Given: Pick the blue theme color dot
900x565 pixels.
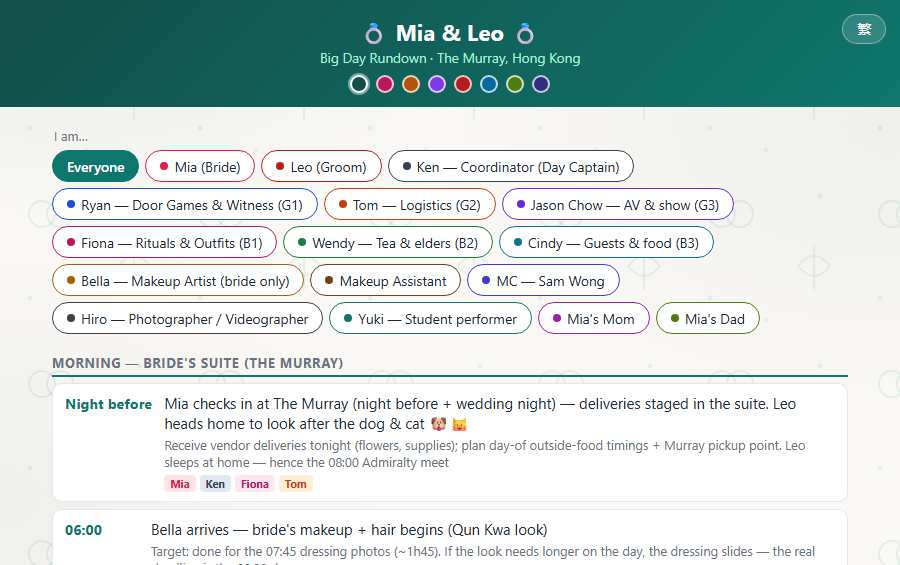Looking at the screenshot, I should [489, 84].
